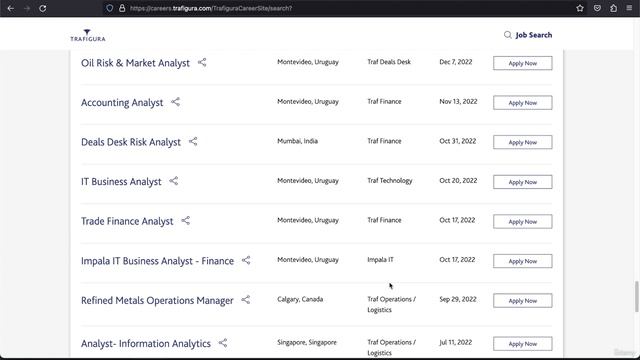
Task: Click the browser back arrow
Action: coord(11,8)
